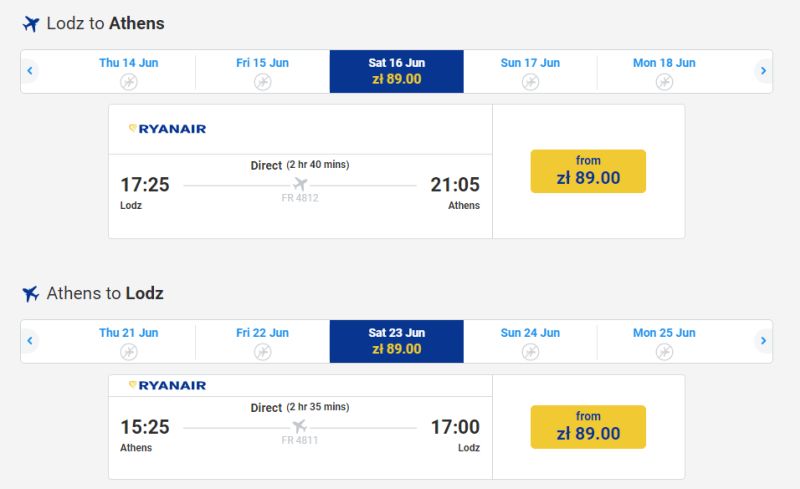Select the Sat 16 Jun tab
This screenshot has height=489, width=800.
point(396,71)
